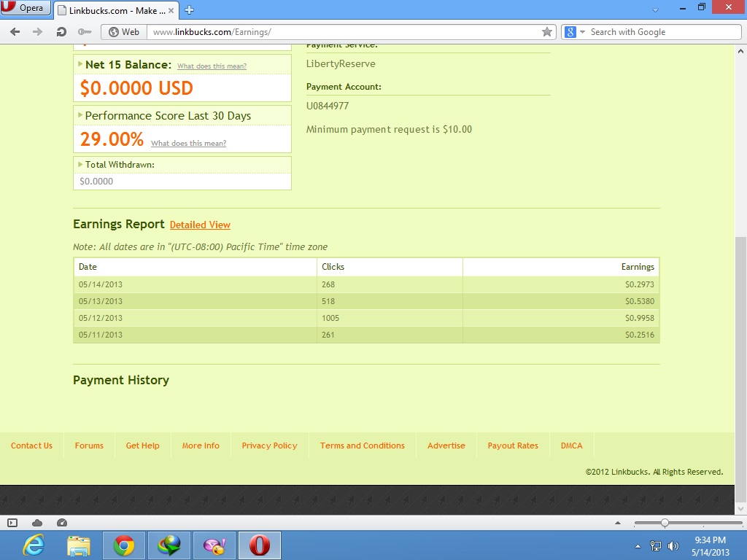Click the volume speaker tray icon
The height and width of the screenshot is (560, 747).
click(x=673, y=546)
